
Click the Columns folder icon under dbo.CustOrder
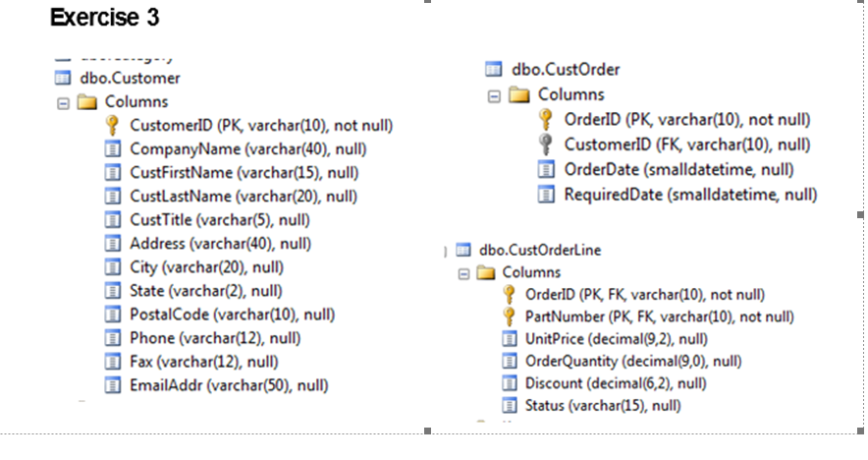519,94
